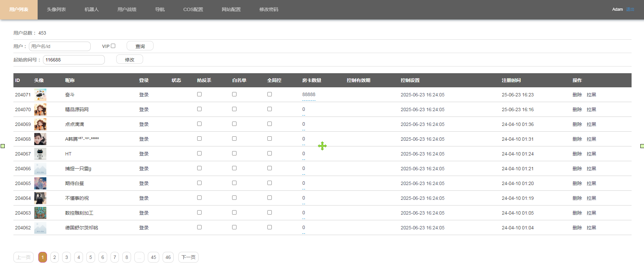Focus the 用户名/id search input field
This screenshot has height=271, width=644.
point(60,46)
